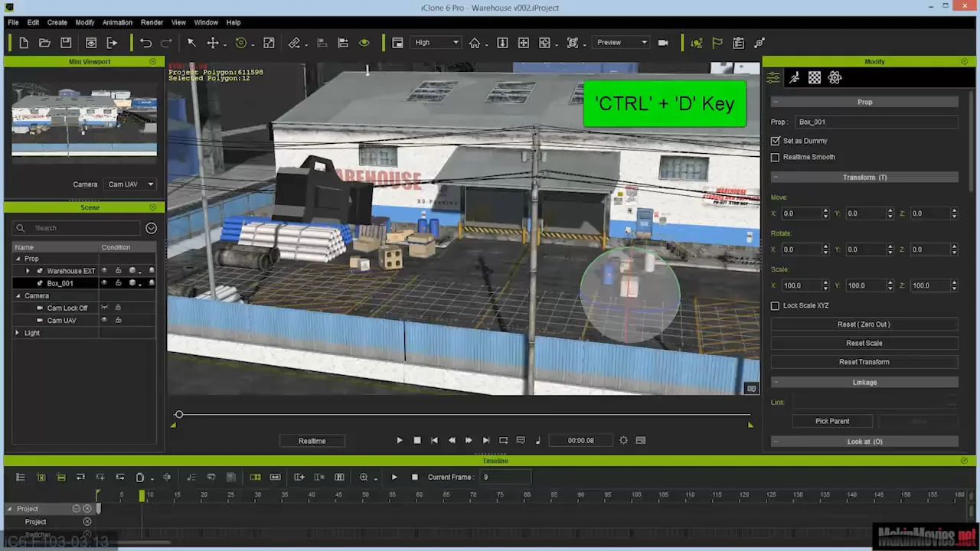Toggle the lock icon for Warehouse EXT

pos(118,271)
